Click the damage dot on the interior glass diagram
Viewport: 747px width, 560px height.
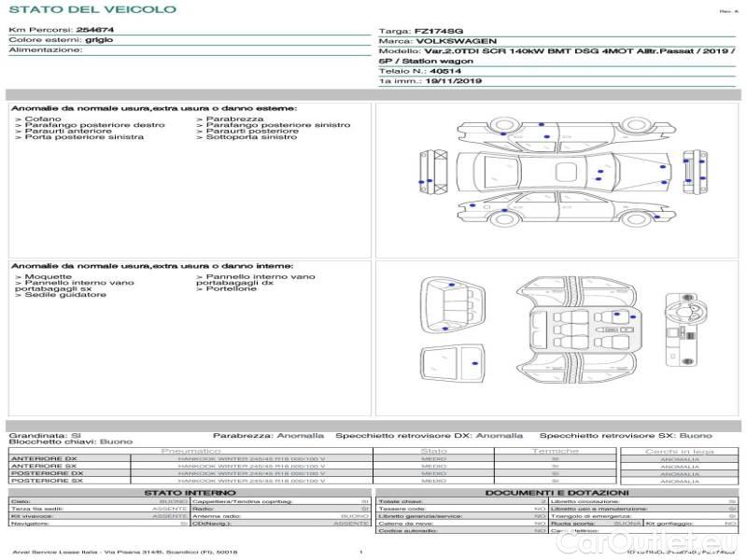(475, 361)
